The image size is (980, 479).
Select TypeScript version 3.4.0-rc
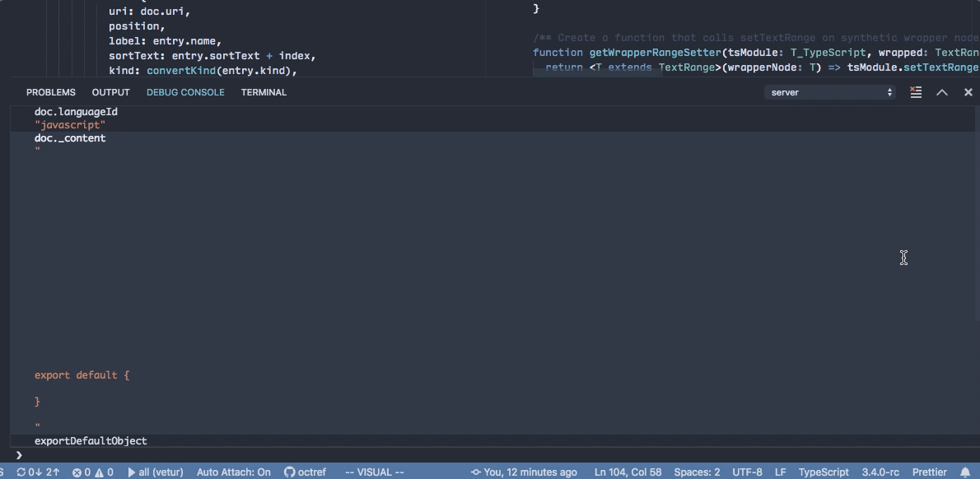click(x=880, y=472)
